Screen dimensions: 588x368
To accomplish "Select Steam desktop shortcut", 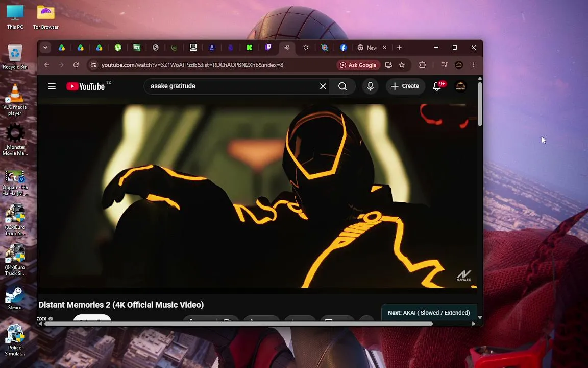I will point(15,298).
